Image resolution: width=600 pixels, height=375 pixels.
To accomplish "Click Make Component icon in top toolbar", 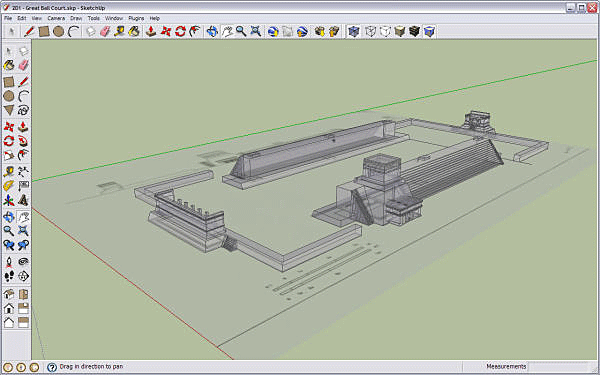I will [x=91, y=31].
